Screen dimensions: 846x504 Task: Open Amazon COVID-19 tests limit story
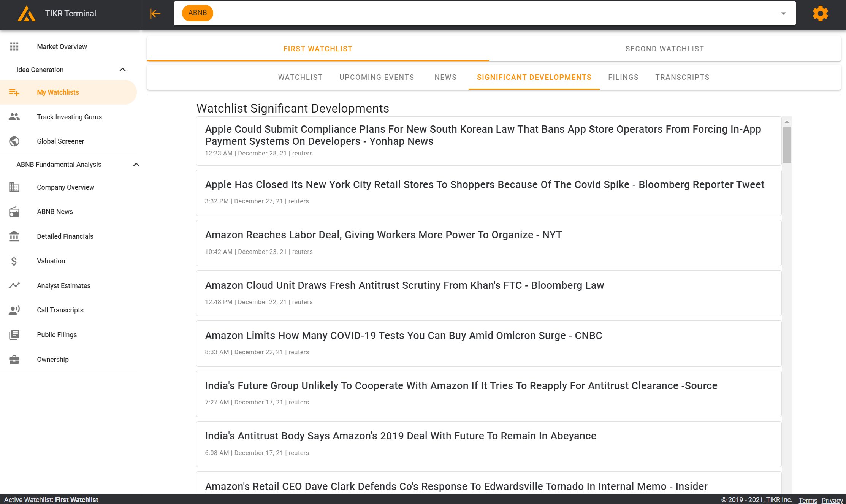click(489, 344)
